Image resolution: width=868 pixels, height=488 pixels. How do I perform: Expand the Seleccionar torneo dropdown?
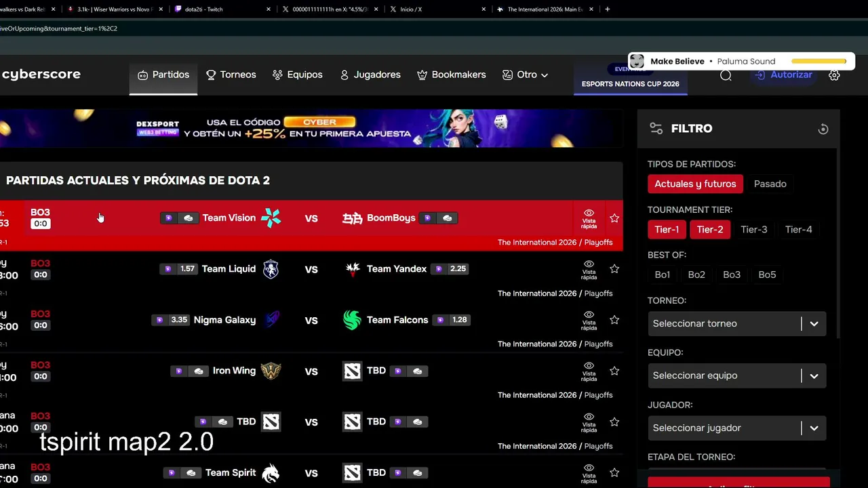[737, 323]
